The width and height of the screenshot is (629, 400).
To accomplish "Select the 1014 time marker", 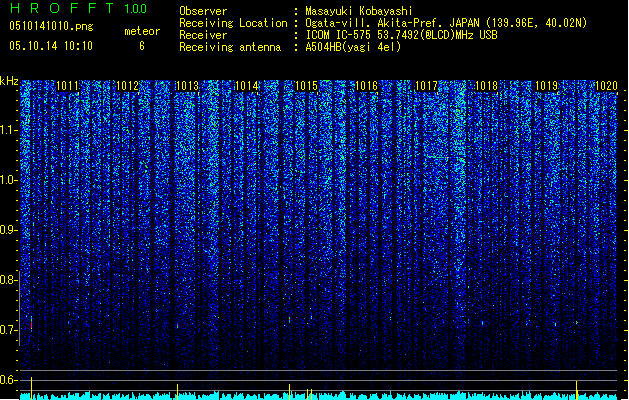I will pos(246,86).
